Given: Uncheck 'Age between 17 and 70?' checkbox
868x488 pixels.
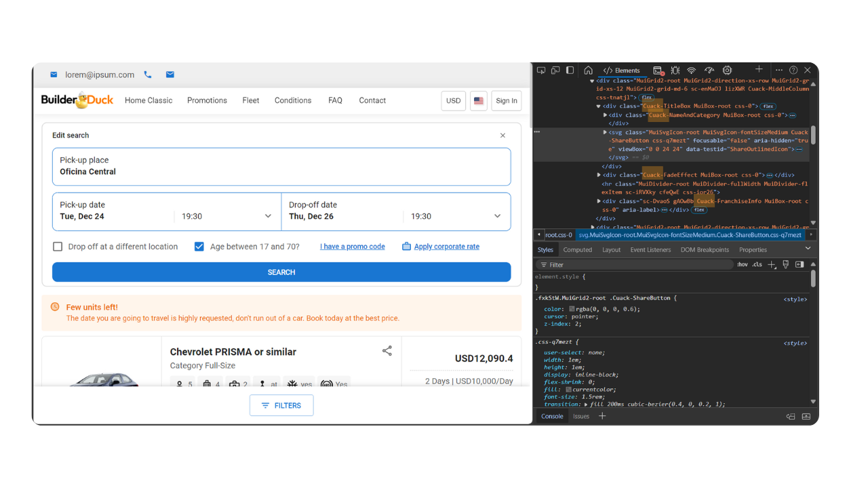Looking at the screenshot, I should point(199,247).
